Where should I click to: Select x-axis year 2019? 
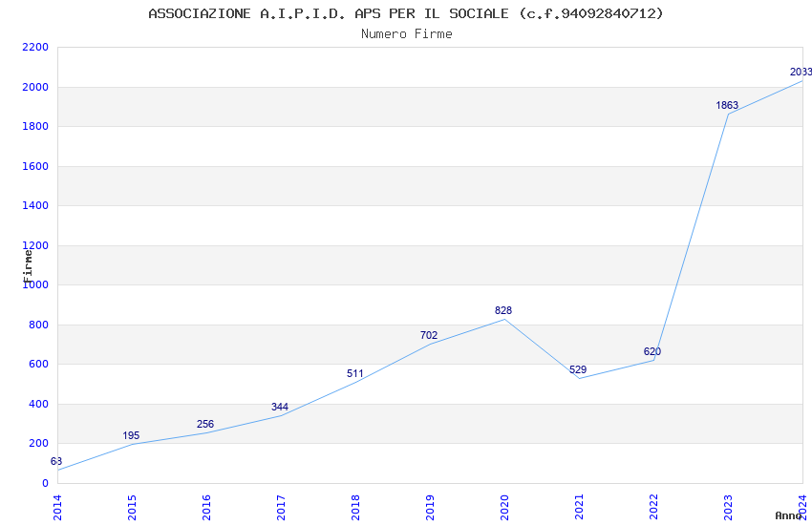pos(430,508)
